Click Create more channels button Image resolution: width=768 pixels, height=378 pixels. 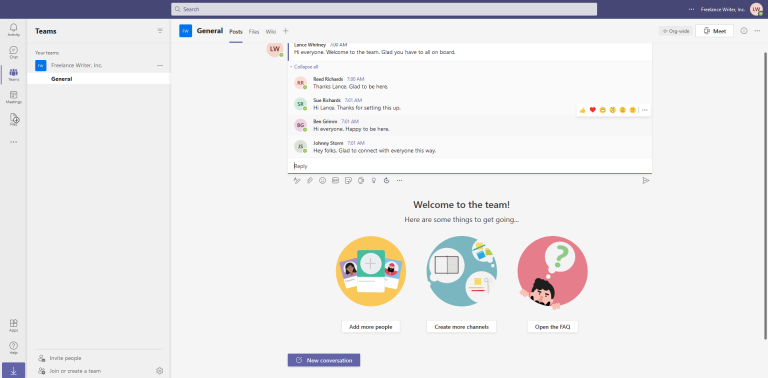pos(461,327)
